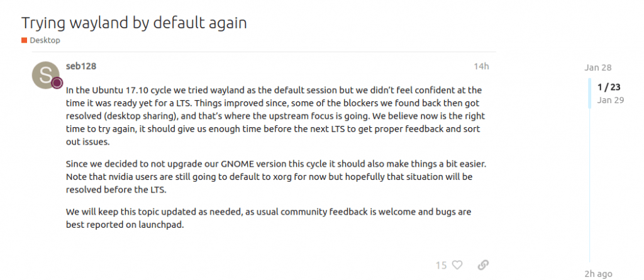
Task: Click the orange Desktop category square
Action: tap(25, 40)
